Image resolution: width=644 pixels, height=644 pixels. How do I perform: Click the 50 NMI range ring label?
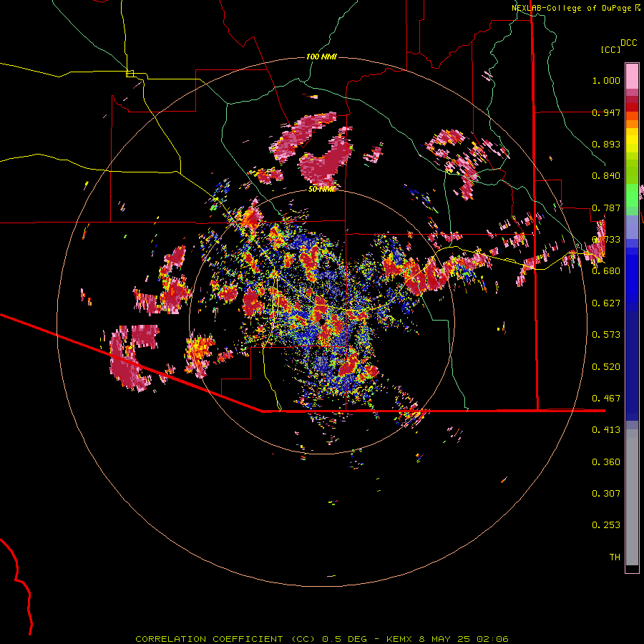click(321, 189)
